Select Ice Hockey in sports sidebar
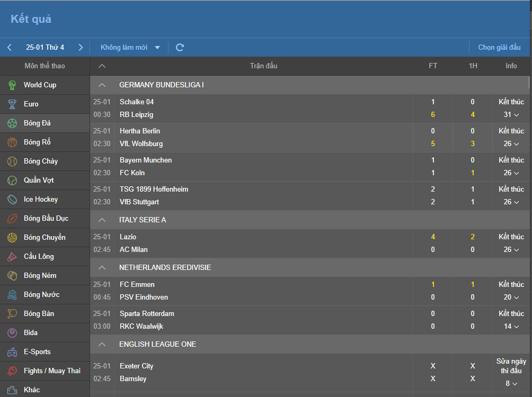The width and height of the screenshot is (532, 397). tap(45, 200)
